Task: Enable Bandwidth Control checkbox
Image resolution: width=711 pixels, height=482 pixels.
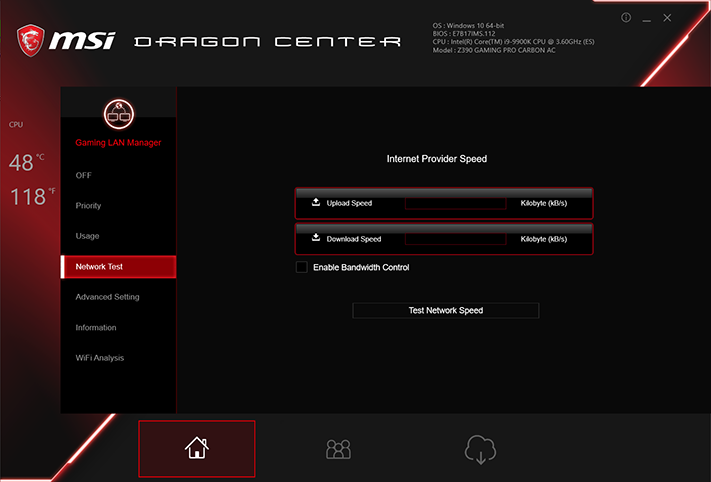Action: pos(302,267)
